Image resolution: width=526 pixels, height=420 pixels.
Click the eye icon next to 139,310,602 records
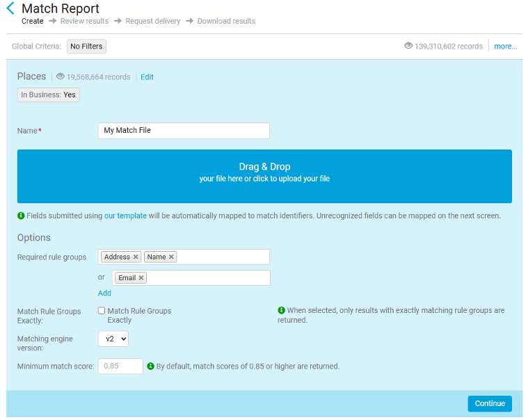point(408,46)
